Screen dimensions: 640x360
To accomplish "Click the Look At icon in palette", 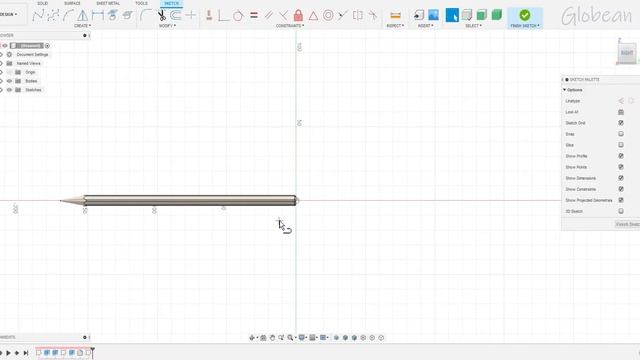I will point(621,112).
